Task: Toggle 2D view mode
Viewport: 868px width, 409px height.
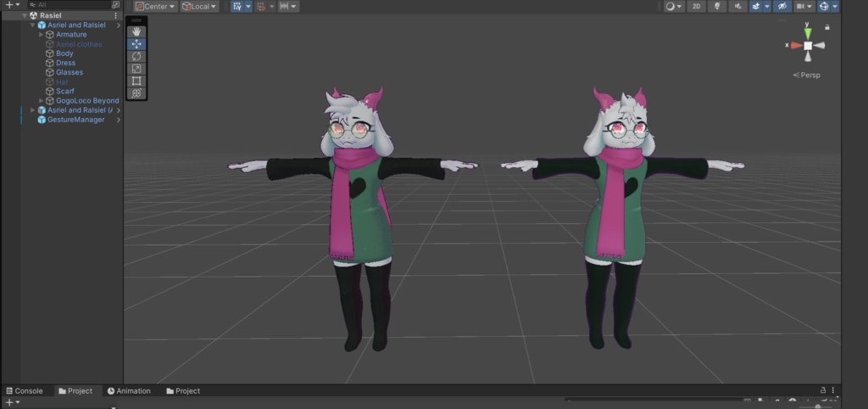Action: (697, 6)
